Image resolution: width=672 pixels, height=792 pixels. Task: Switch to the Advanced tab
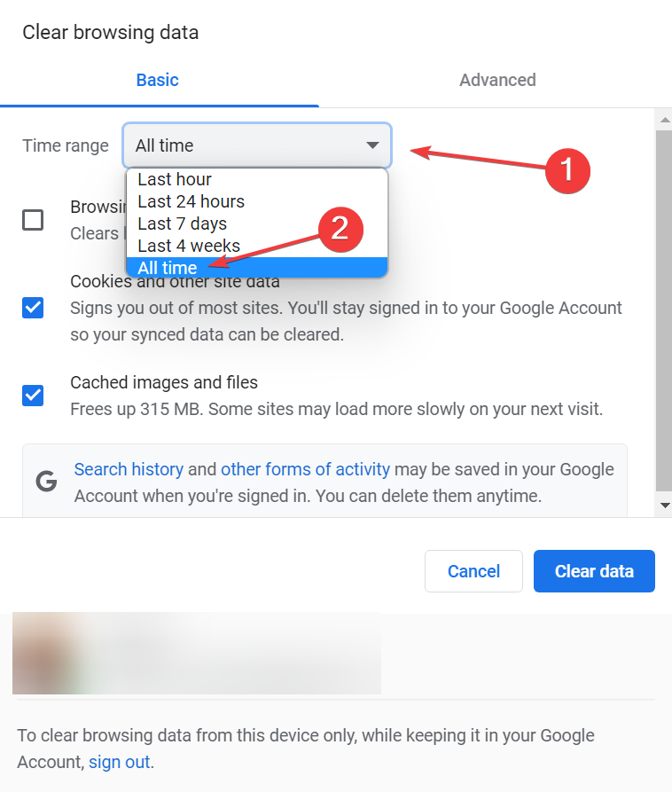(x=497, y=80)
